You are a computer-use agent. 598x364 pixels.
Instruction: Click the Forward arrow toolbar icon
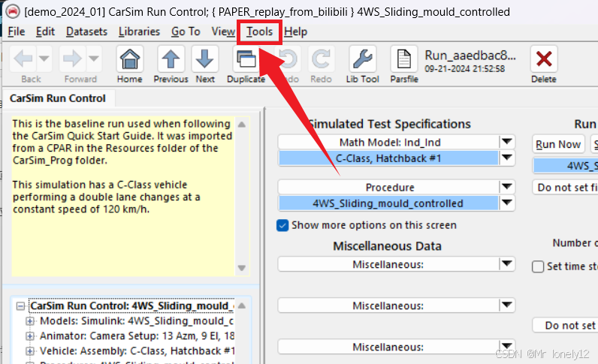point(72,59)
